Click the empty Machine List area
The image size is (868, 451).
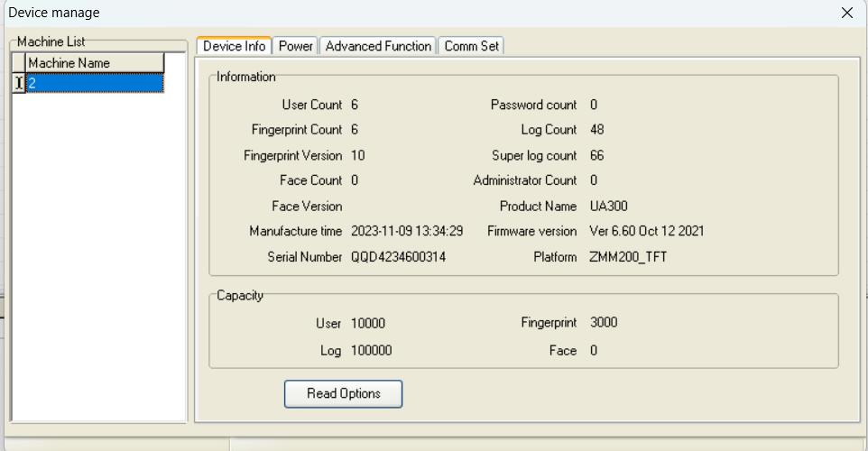pos(99,254)
